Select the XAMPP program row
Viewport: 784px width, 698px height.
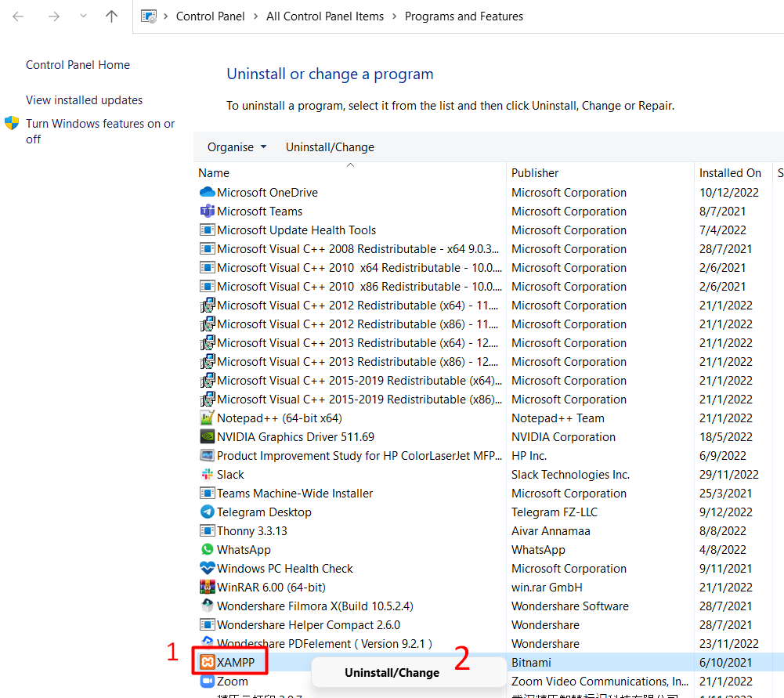(489, 662)
